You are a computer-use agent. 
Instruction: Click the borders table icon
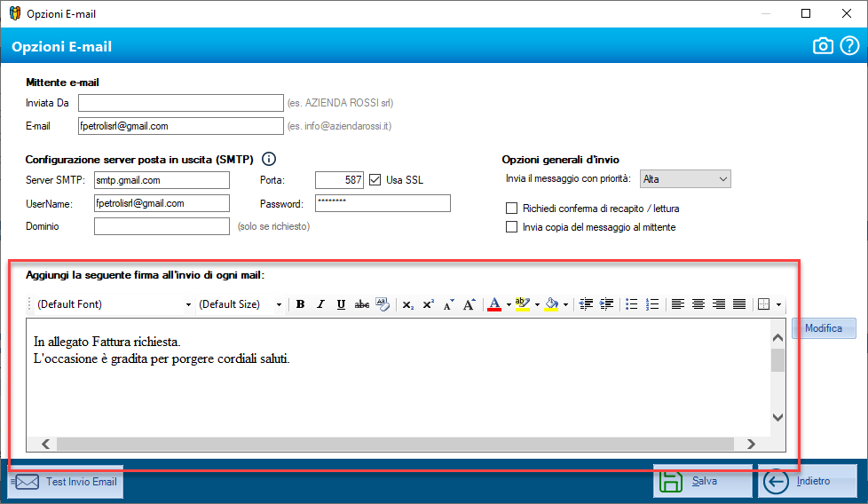(x=764, y=304)
